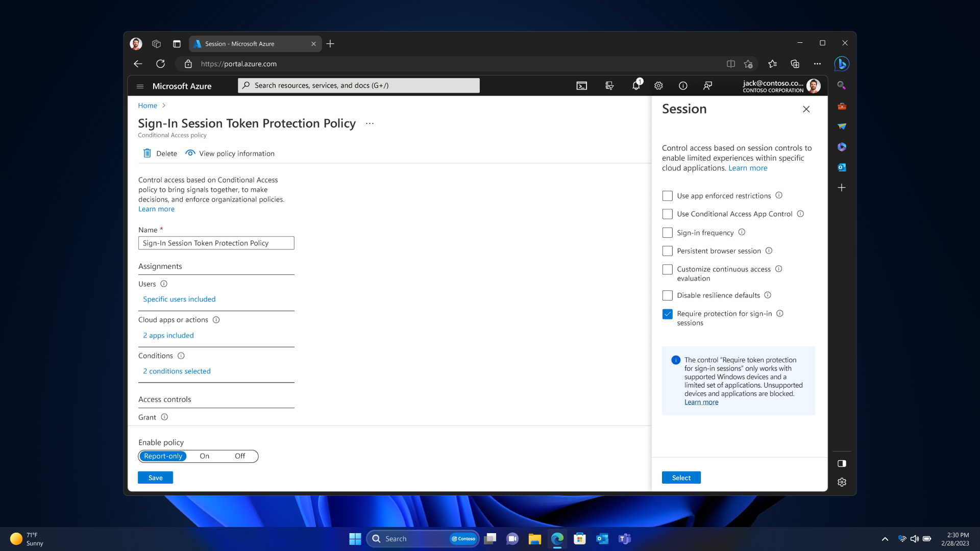This screenshot has height=551, width=980.
Task: Click the Cloud Shell icon
Action: tap(581, 85)
